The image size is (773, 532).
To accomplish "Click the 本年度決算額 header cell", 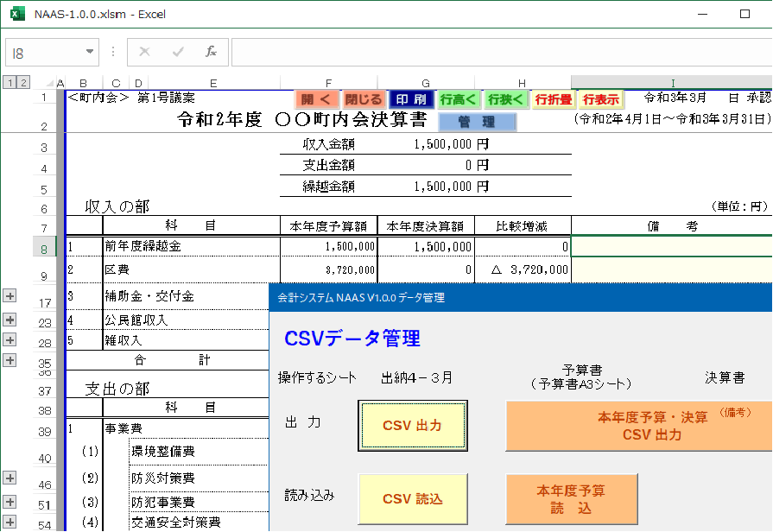I will (x=426, y=226).
